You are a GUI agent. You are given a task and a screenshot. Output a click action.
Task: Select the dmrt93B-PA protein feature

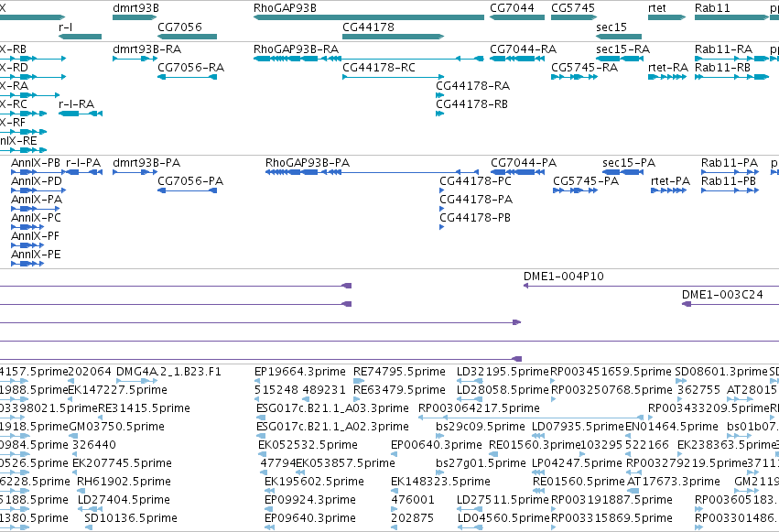tap(135, 172)
